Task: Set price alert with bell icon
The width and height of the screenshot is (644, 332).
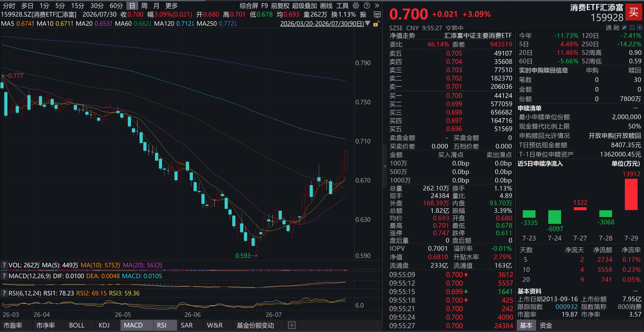Action: point(632,27)
